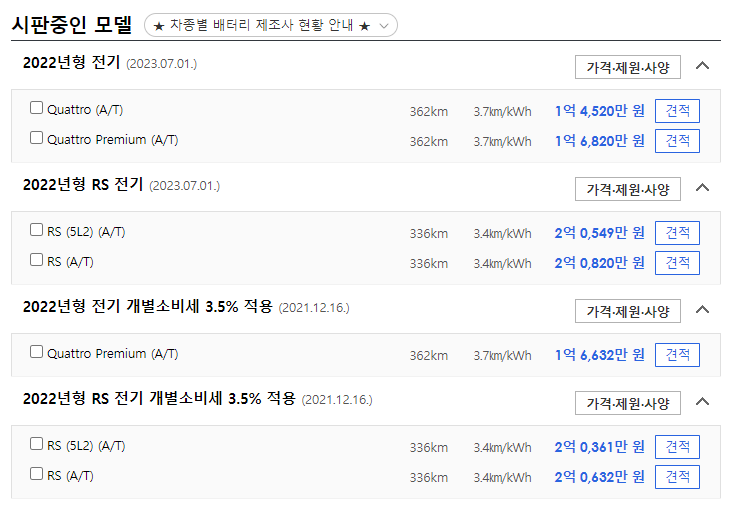Viewport: 738px width, 507px height.
Task: Collapse the 2022년형 RS 전기 (2023.07.01.) section
Action: (702, 188)
